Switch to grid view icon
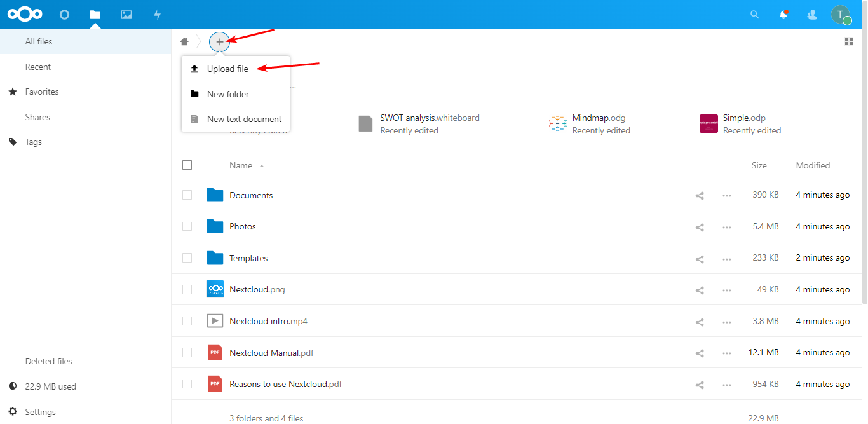This screenshot has width=868, height=424. point(849,41)
